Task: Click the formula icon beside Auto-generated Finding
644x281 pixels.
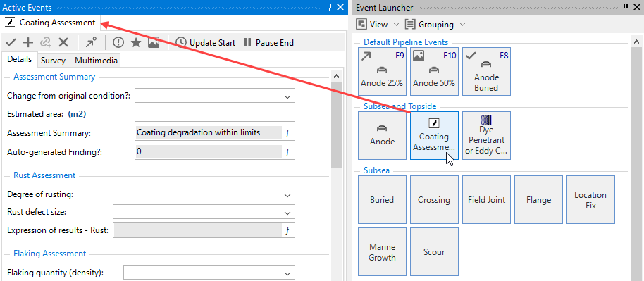Action: (x=287, y=151)
